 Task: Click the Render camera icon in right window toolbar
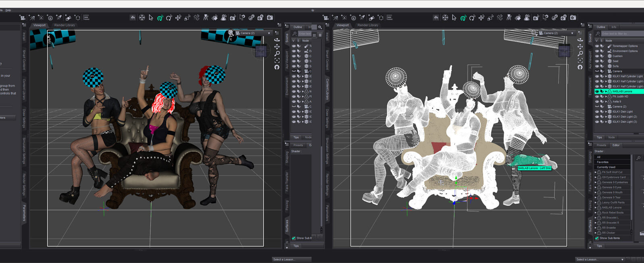pyautogui.click(x=573, y=18)
